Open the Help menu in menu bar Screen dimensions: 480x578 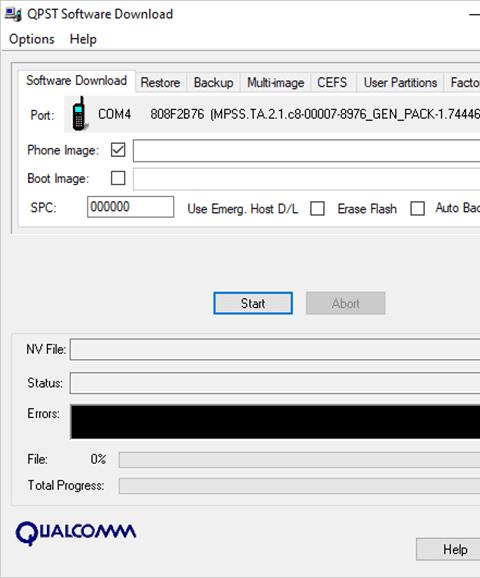(83, 39)
